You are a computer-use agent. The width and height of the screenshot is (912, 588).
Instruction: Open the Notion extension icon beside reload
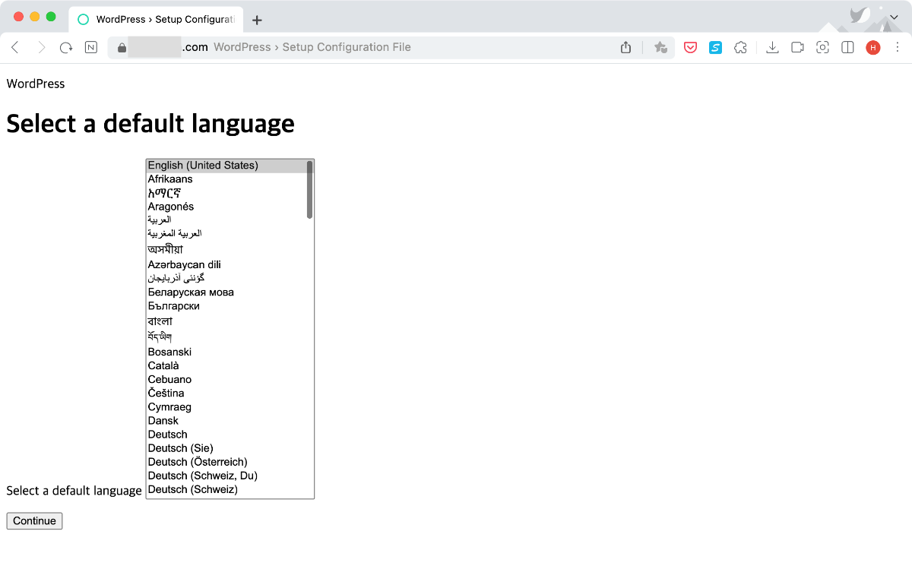click(x=91, y=47)
